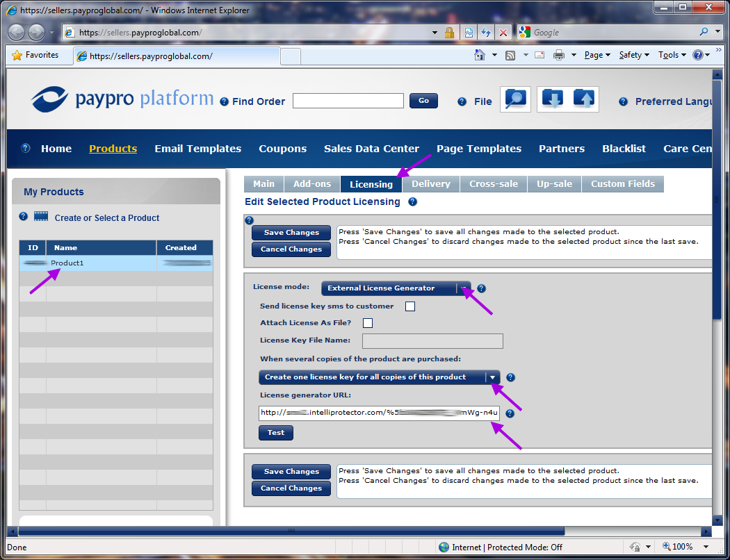The width and height of the screenshot is (730, 560).
Task: Open the Safety menu dropdown
Action: coord(634,55)
